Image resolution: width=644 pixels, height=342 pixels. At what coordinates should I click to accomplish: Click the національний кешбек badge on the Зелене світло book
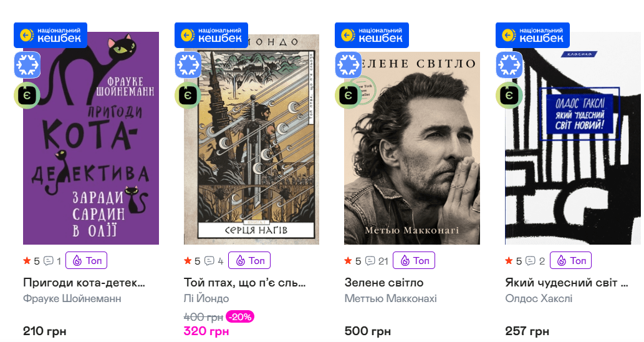[372, 35]
